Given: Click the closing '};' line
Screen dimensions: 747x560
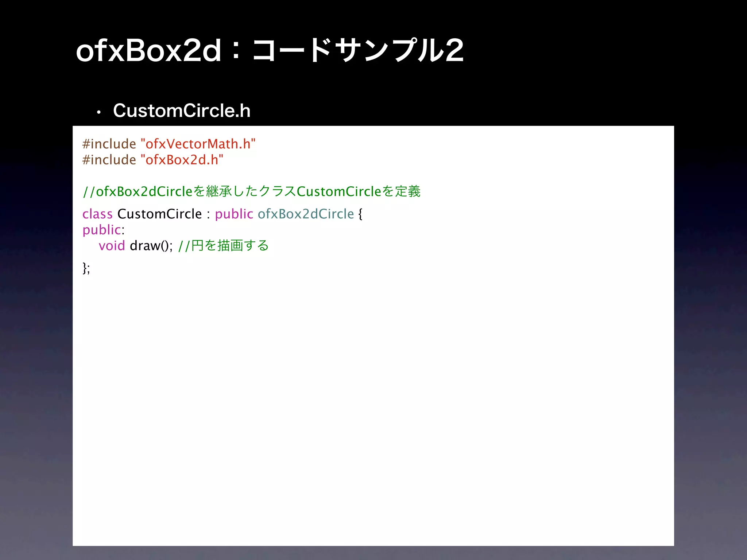Looking at the screenshot, I should point(86,268).
